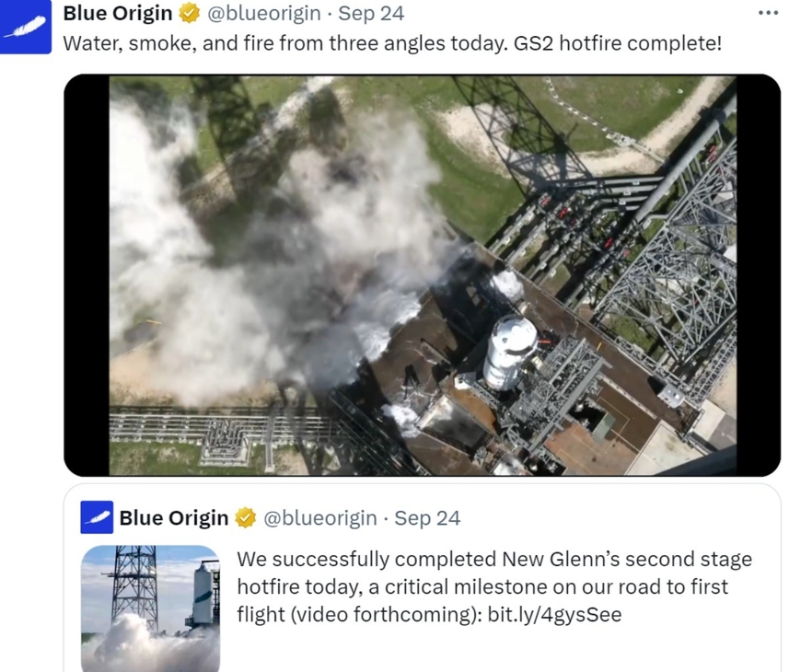Click the white second stage tank in video
Viewport: 801px width, 672px height.
(510, 352)
